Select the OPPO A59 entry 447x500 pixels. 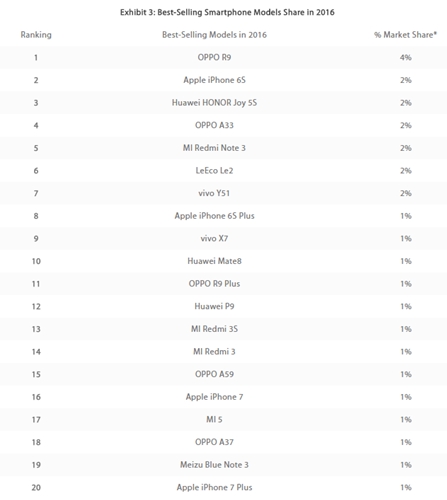point(214,374)
